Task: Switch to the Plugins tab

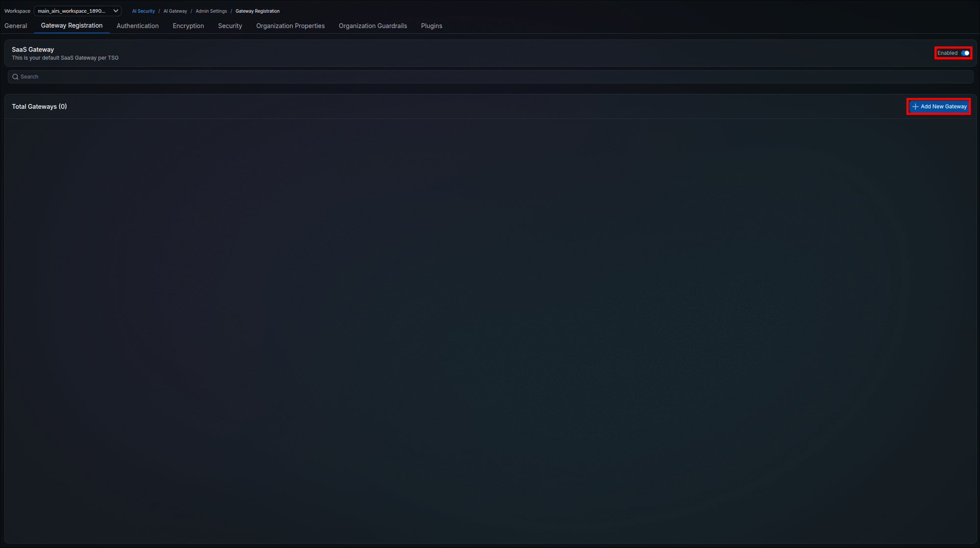Action: (431, 26)
